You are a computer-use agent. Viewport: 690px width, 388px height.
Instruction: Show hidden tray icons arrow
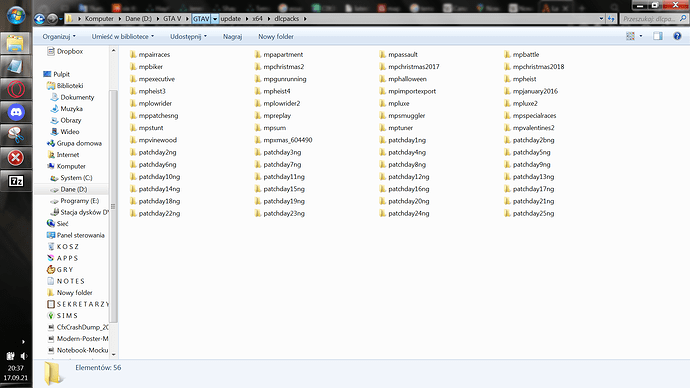(x=23, y=342)
